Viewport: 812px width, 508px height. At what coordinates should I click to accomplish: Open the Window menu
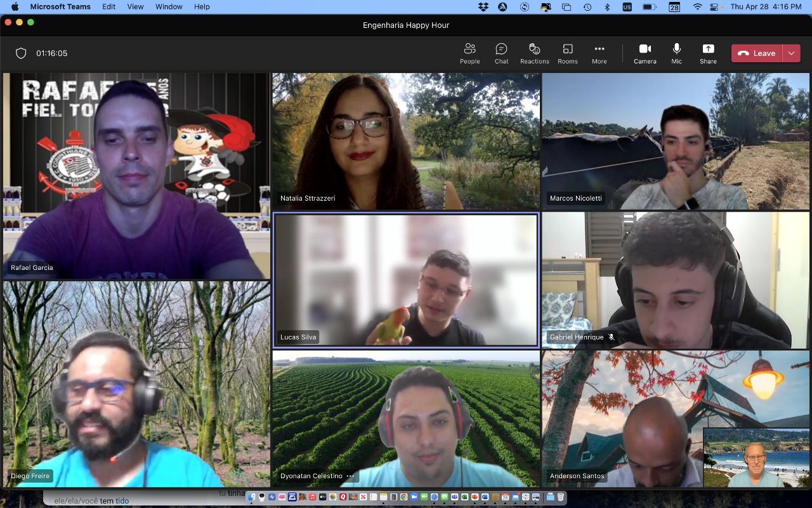[169, 7]
